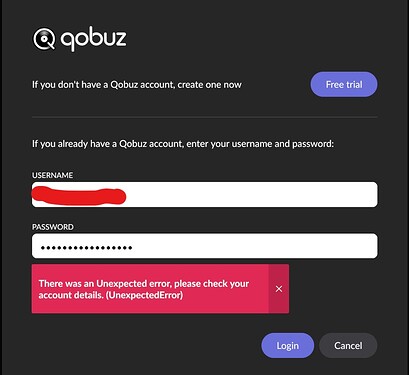Click the empty area in the username field
Viewport: 409px width, 375px height.
(x=252, y=194)
